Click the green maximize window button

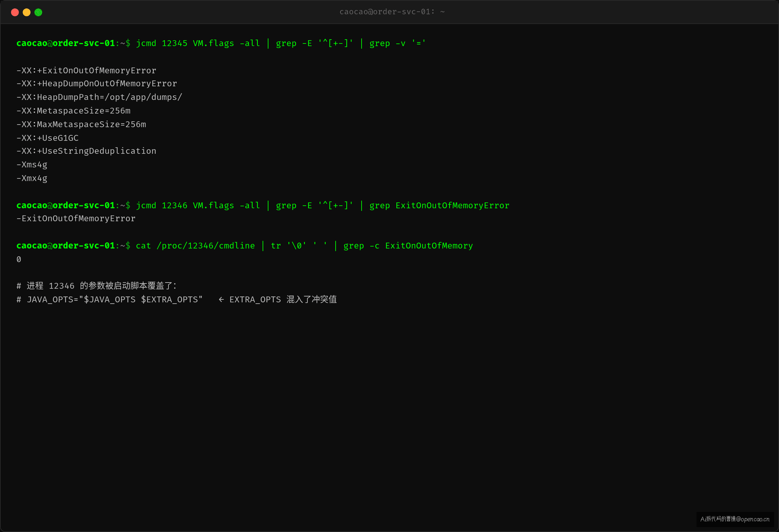38,12
